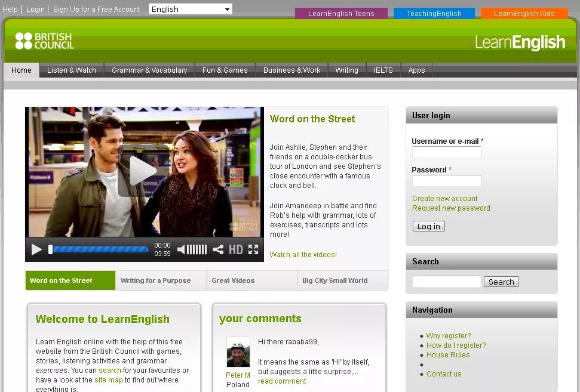The height and width of the screenshot is (392, 580).
Task: Switch the video to fullscreen
Action: (x=253, y=250)
